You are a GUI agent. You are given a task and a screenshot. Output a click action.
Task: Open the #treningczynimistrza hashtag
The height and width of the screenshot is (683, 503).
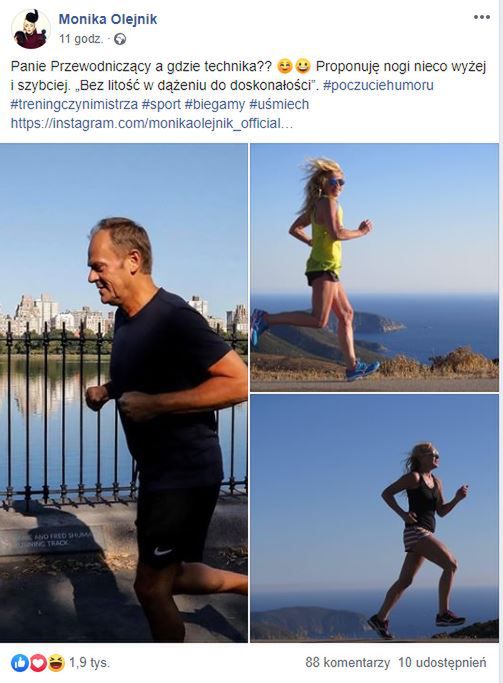pyautogui.click(x=74, y=104)
